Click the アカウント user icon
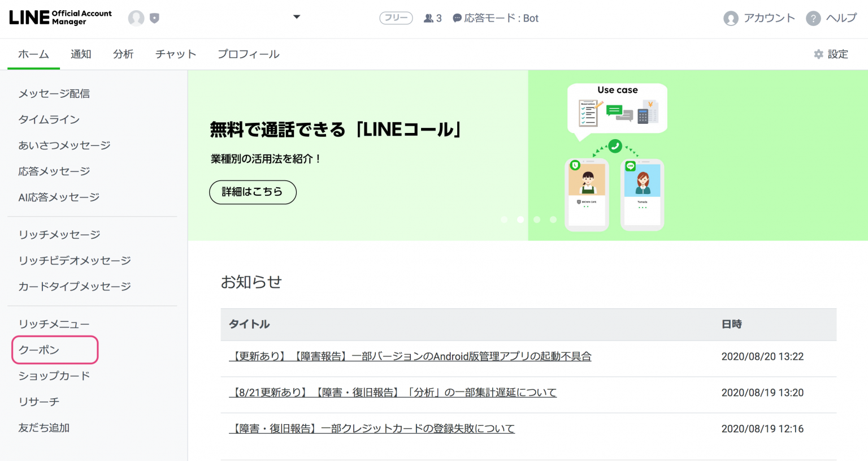The image size is (868, 461). tap(731, 18)
